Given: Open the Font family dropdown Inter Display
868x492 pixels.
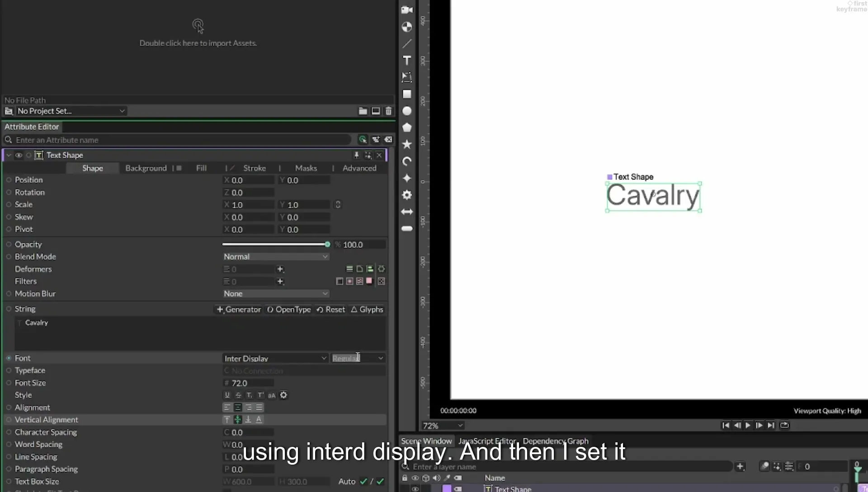Looking at the screenshot, I should click(275, 358).
